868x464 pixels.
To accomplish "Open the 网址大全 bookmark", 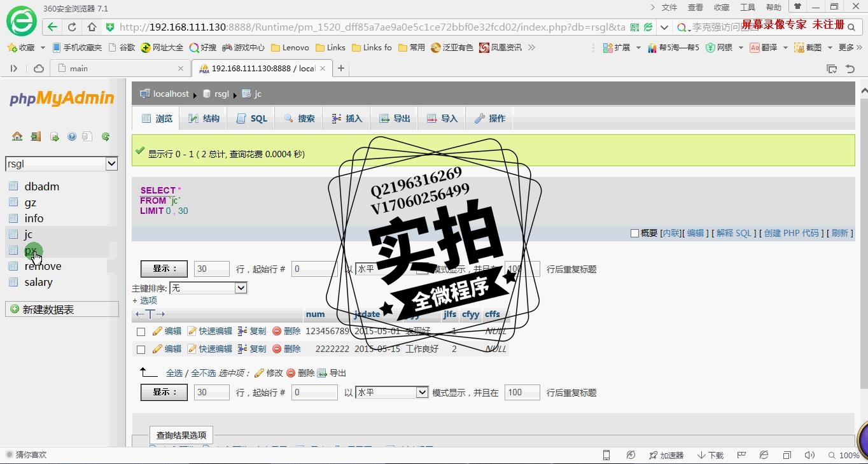I will tap(162, 48).
